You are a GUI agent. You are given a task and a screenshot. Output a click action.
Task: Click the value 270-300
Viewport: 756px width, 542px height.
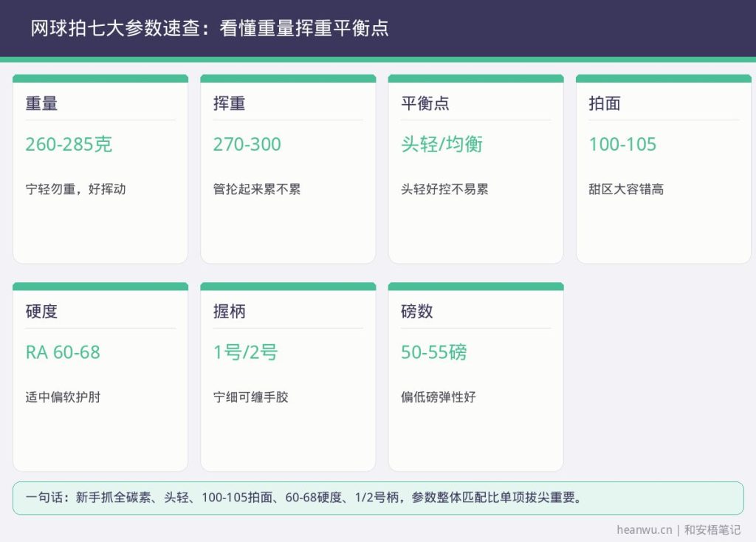[247, 144]
